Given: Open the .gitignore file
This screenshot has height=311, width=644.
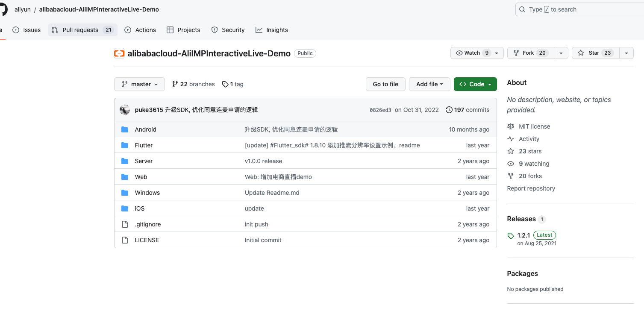Looking at the screenshot, I should pyautogui.click(x=148, y=224).
